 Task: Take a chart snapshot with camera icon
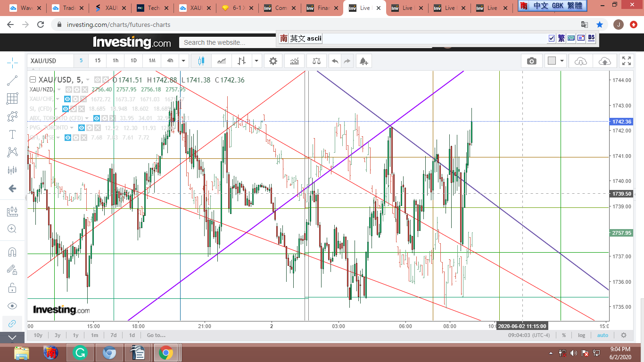tap(532, 61)
